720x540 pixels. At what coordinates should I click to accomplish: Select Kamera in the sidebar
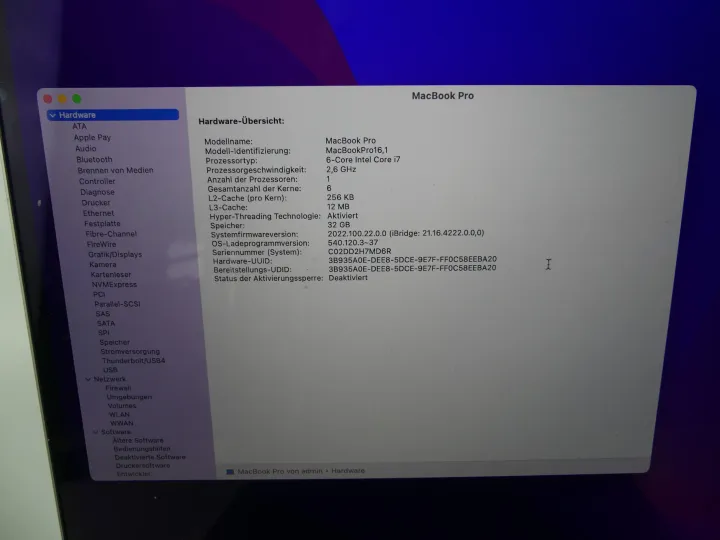(103, 264)
